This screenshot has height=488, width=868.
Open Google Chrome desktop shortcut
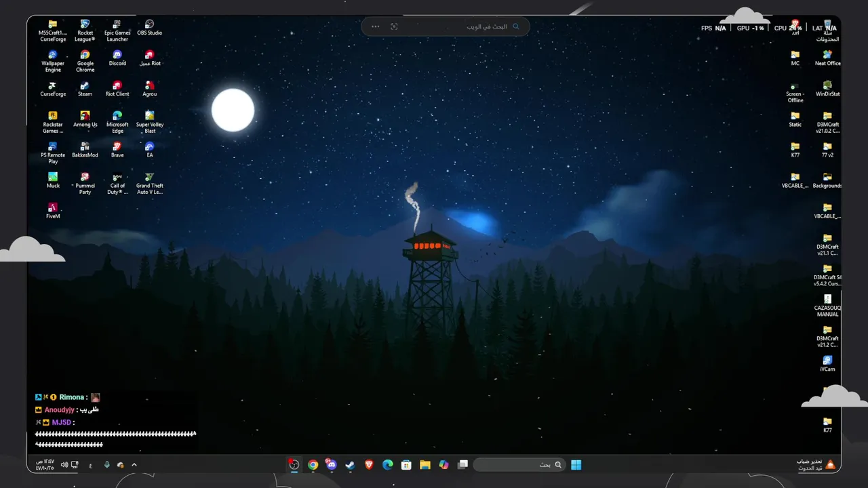point(85,61)
